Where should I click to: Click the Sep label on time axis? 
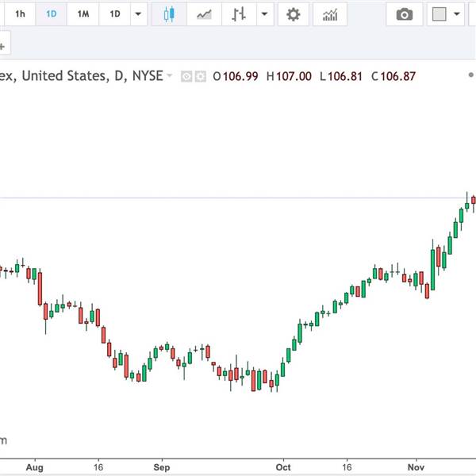[x=162, y=467]
